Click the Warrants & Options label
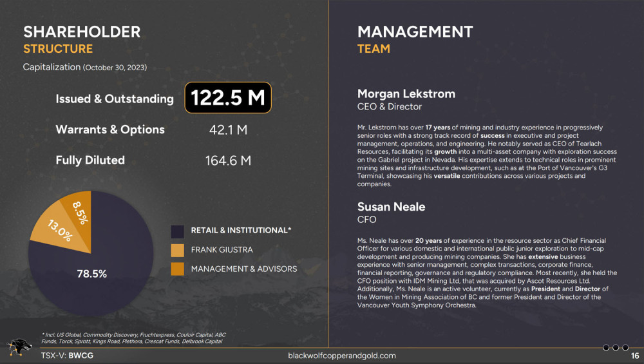 [110, 129]
